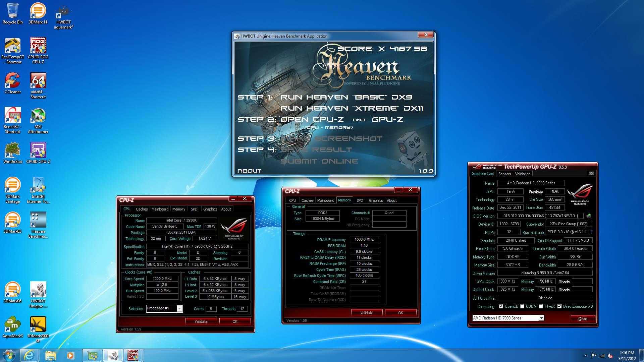
Task: Open the RealTempGT shortcut icon
Action: [13, 51]
